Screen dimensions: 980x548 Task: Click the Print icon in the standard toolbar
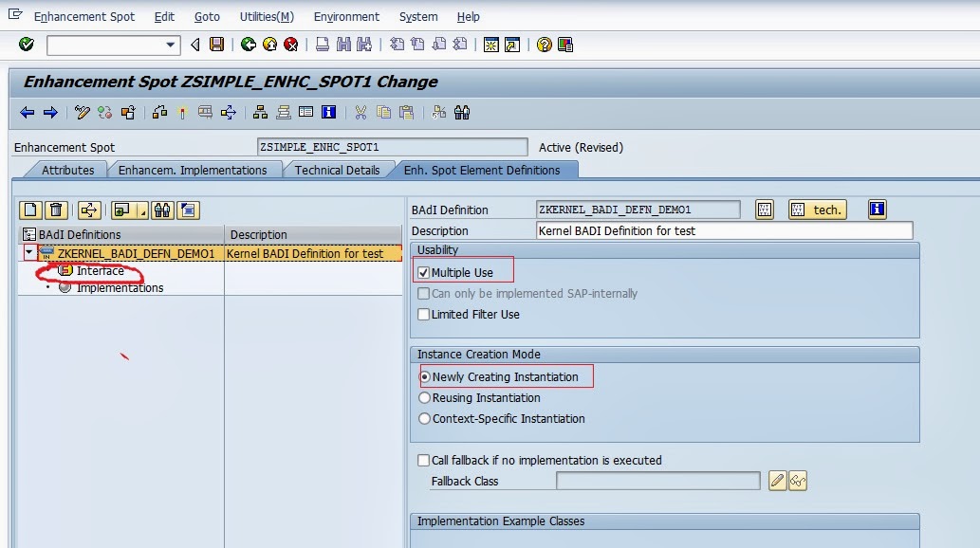pos(323,45)
